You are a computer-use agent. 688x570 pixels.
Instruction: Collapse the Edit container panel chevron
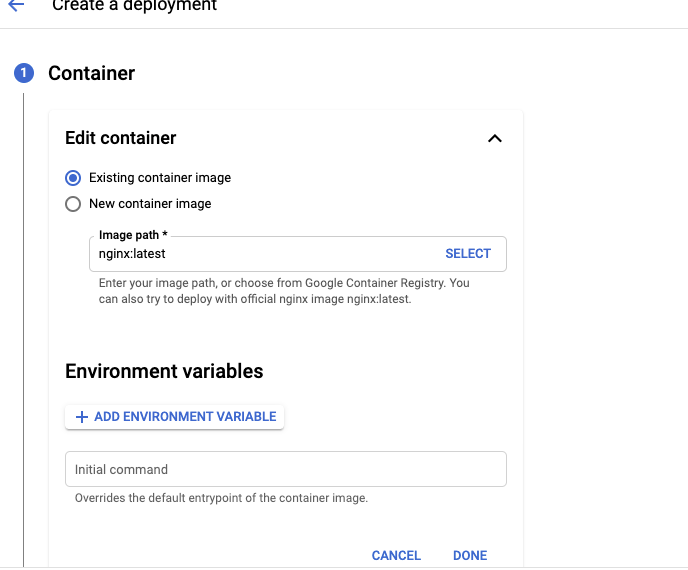tap(494, 138)
